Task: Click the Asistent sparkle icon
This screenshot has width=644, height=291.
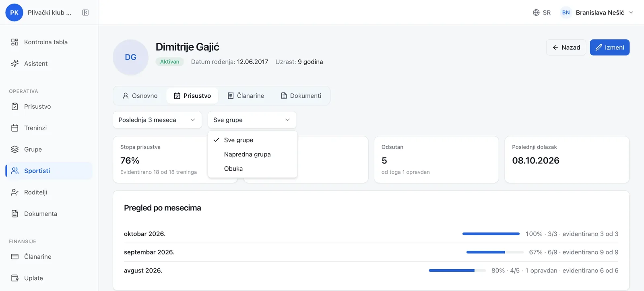Action: (15, 64)
